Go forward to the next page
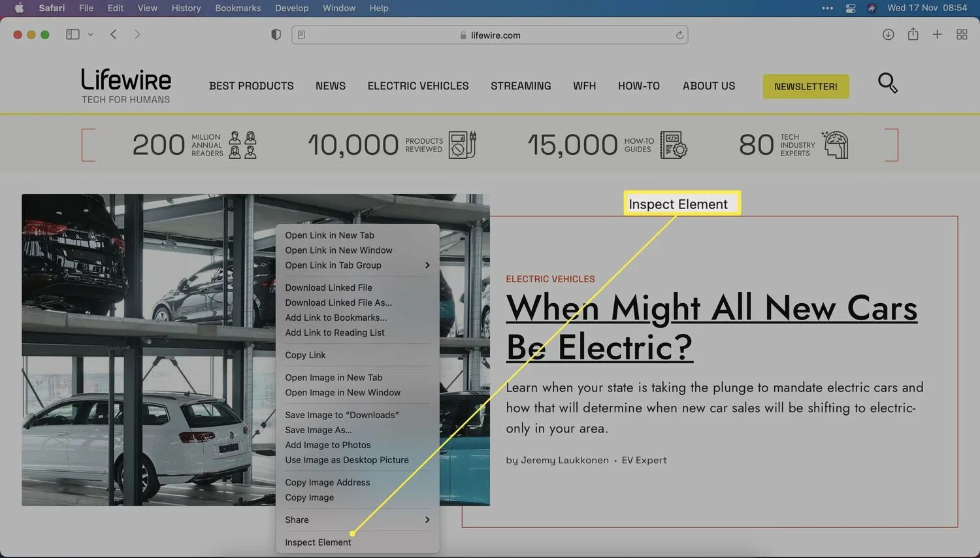 click(137, 35)
